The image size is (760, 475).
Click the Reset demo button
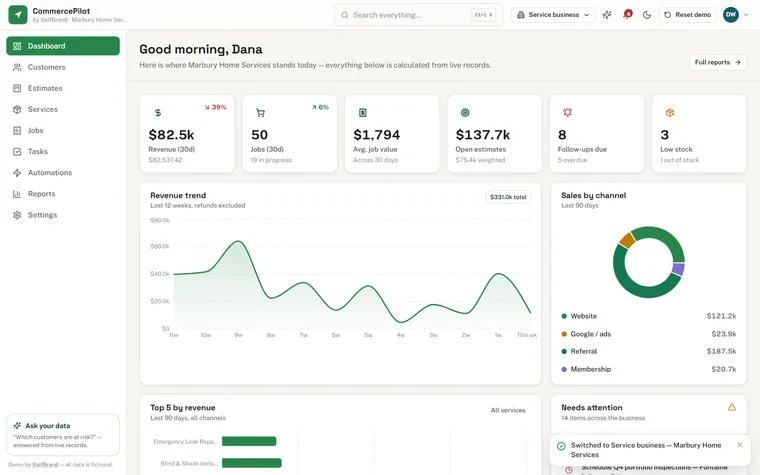(687, 15)
